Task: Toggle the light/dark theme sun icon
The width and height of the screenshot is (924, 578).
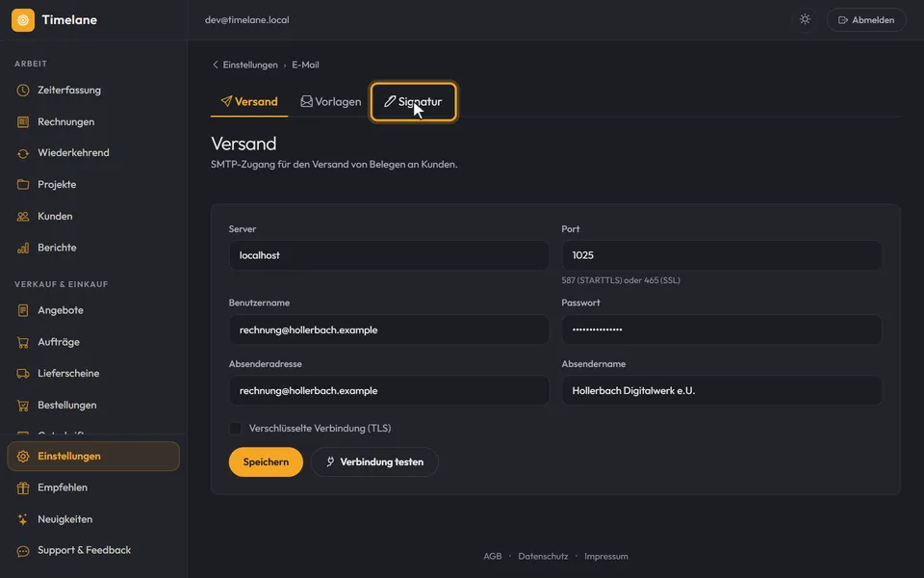Action: (x=805, y=19)
